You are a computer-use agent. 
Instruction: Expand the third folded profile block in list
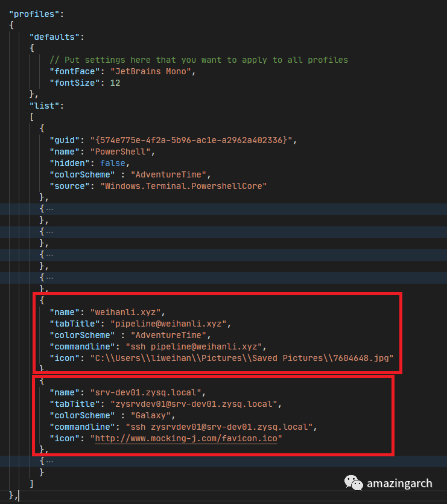49,255
